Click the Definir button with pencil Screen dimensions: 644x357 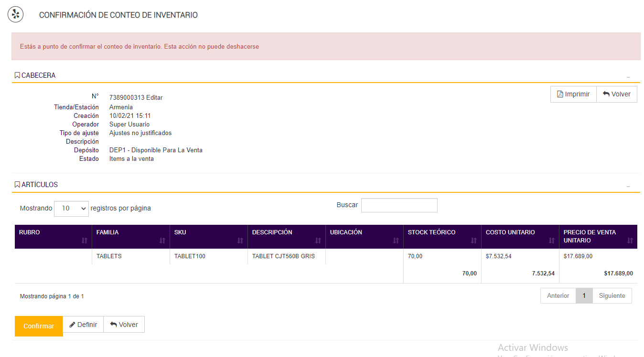click(83, 325)
